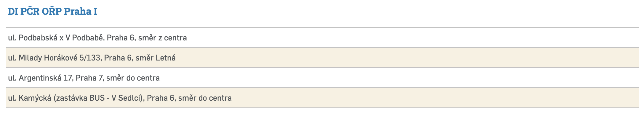Click the word 'Argentinská' in third row
This screenshot has width=644, height=121.
pyautogui.click(x=40, y=78)
